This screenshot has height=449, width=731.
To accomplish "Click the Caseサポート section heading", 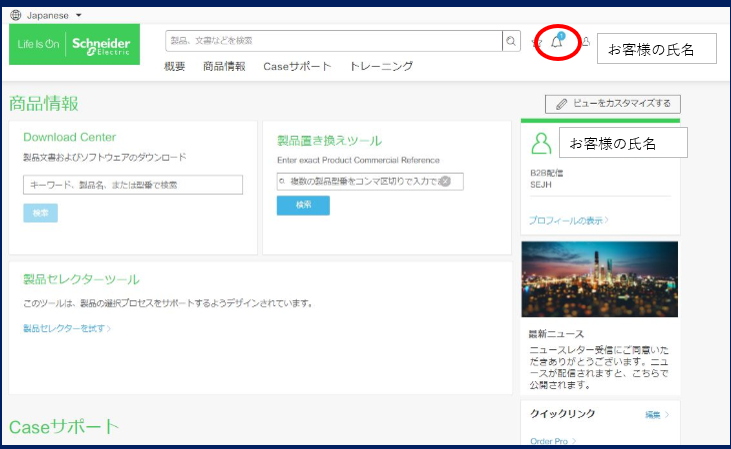I will point(64,427).
